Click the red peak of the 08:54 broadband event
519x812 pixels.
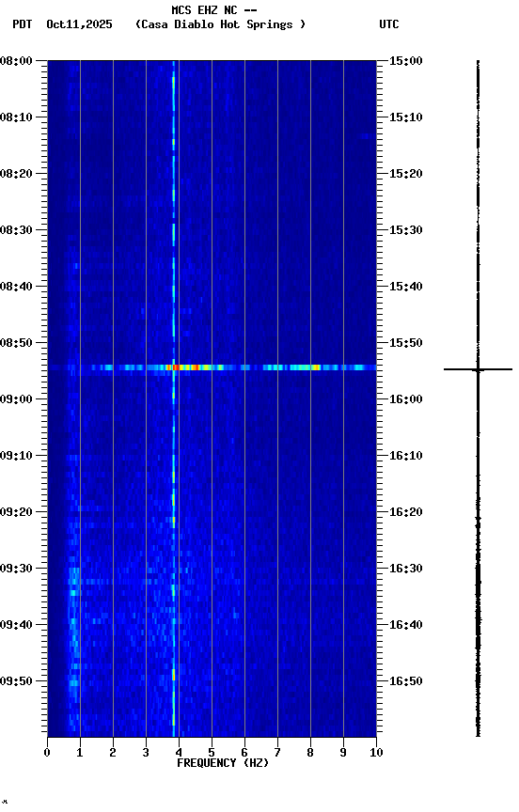(176, 367)
